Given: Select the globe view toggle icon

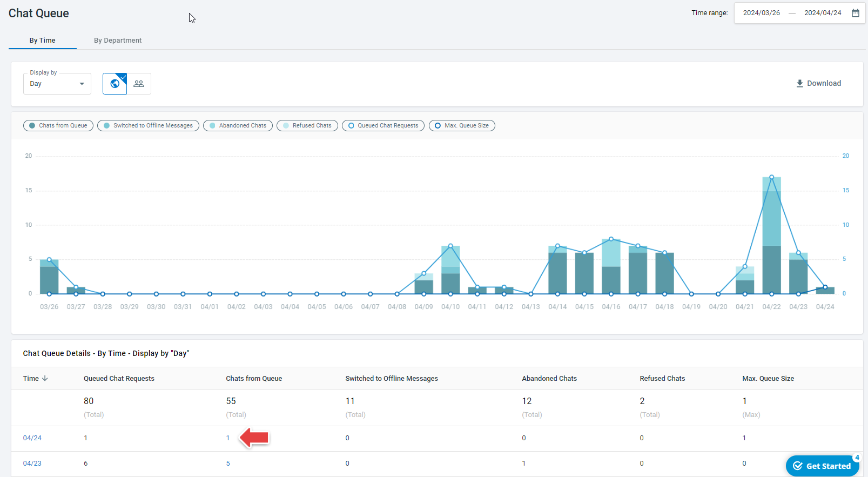Looking at the screenshot, I should tap(115, 84).
